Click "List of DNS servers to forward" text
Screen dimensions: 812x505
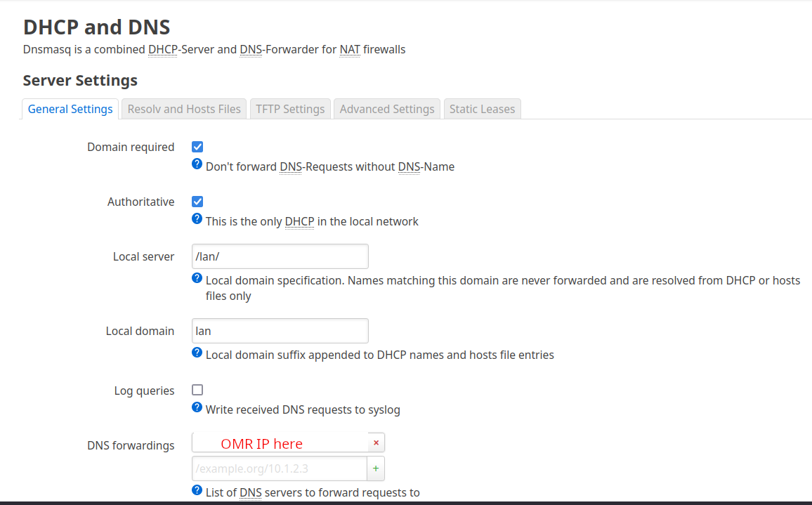pos(313,492)
